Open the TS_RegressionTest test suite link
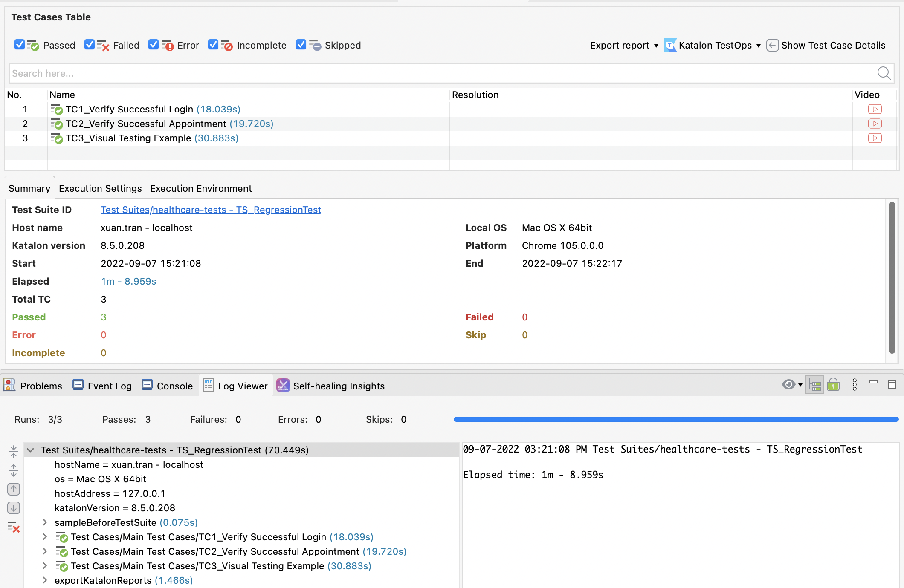Screen dimensions: 904x588 211,210
